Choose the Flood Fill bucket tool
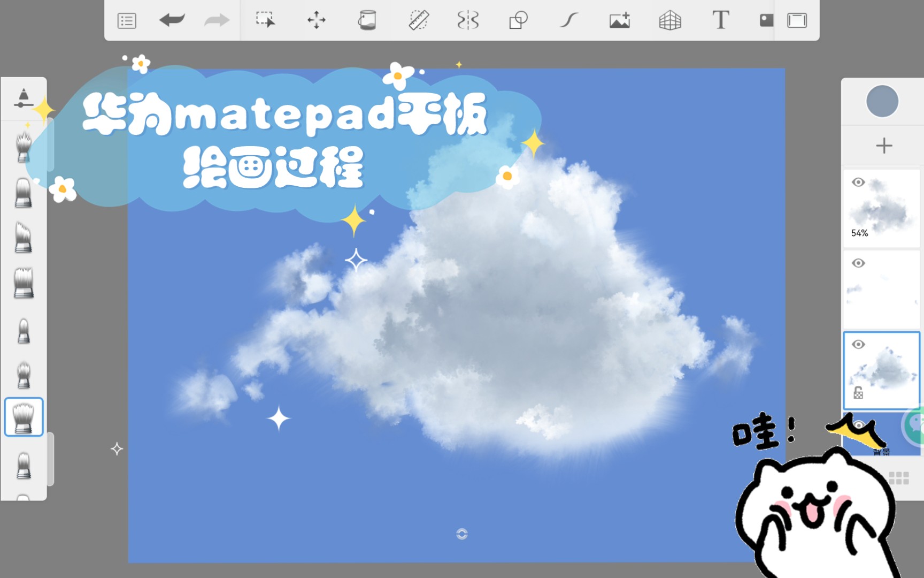 367,20
